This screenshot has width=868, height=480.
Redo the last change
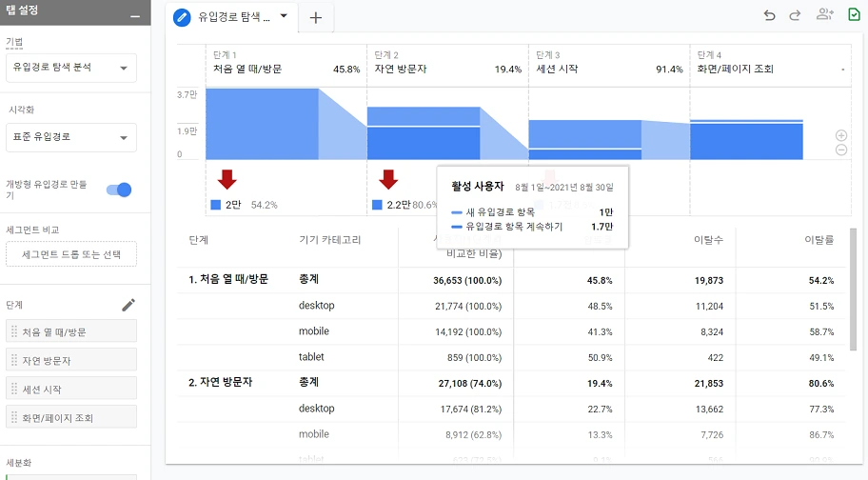795,15
